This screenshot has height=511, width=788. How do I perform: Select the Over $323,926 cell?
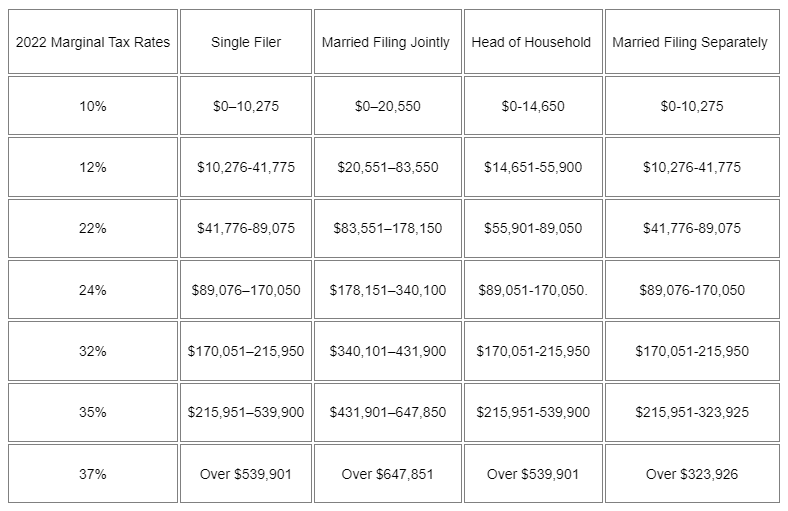(x=692, y=474)
